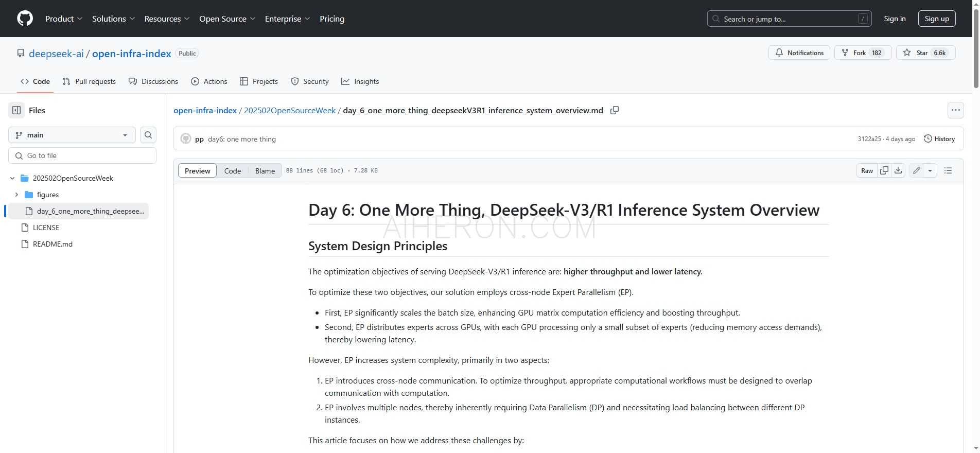Select the Code view toggle
The width and height of the screenshot is (980, 453).
232,171
